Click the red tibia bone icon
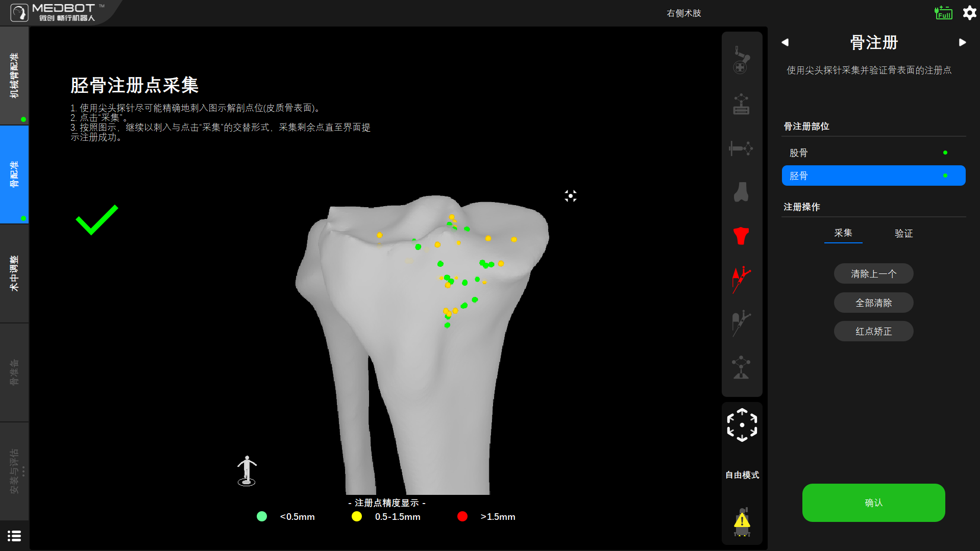This screenshot has width=980, height=551. coord(741,236)
